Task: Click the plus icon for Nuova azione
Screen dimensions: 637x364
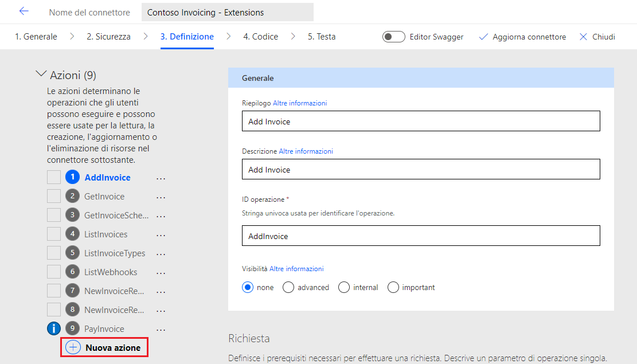Action: [x=73, y=347]
